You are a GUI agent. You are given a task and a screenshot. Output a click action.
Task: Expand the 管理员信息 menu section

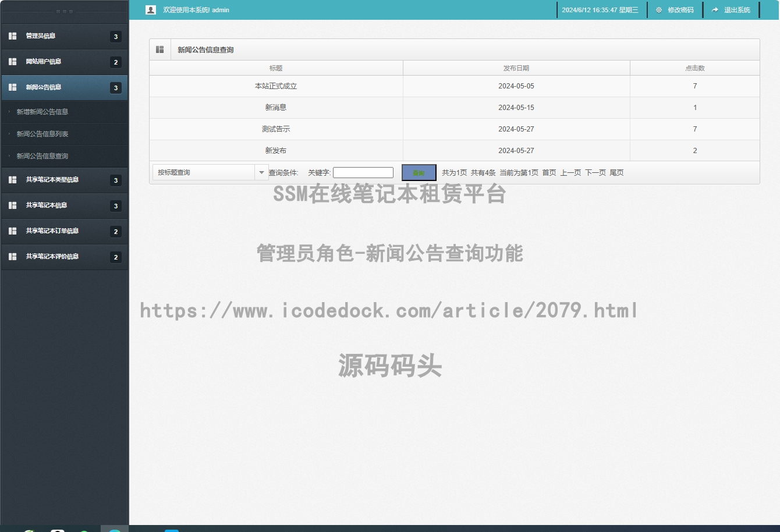65,36
